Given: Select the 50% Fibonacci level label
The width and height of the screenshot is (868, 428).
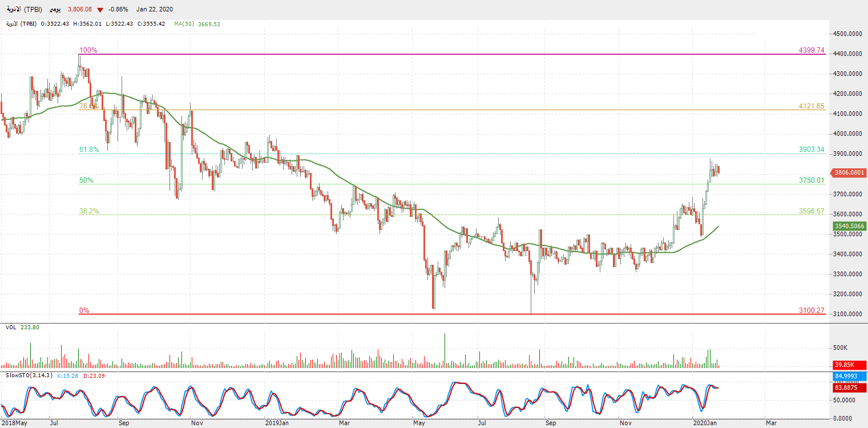Looking at the screenshot, I should click(86, 180).
